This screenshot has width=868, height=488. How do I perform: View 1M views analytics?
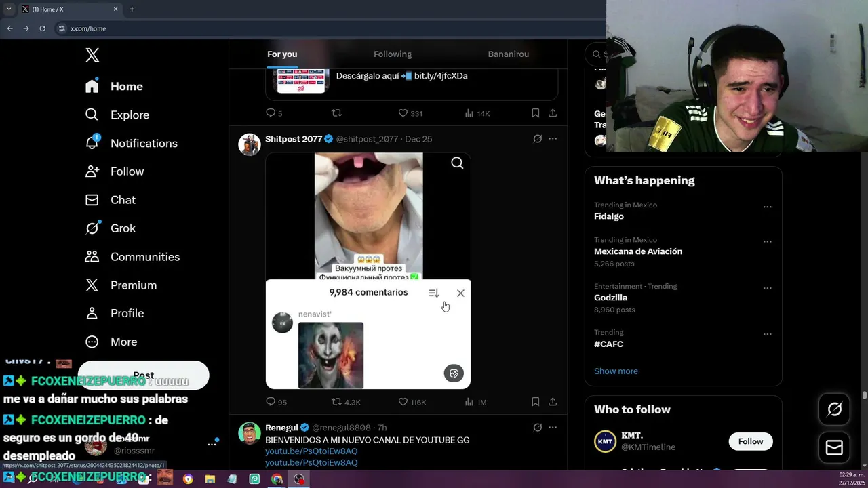pos(475,402)
